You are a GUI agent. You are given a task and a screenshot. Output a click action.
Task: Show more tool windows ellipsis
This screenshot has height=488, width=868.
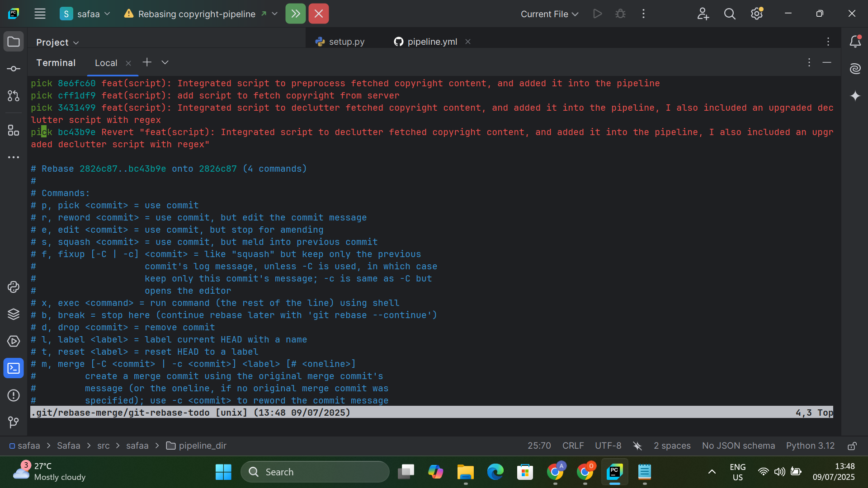[x=14, y=157]
